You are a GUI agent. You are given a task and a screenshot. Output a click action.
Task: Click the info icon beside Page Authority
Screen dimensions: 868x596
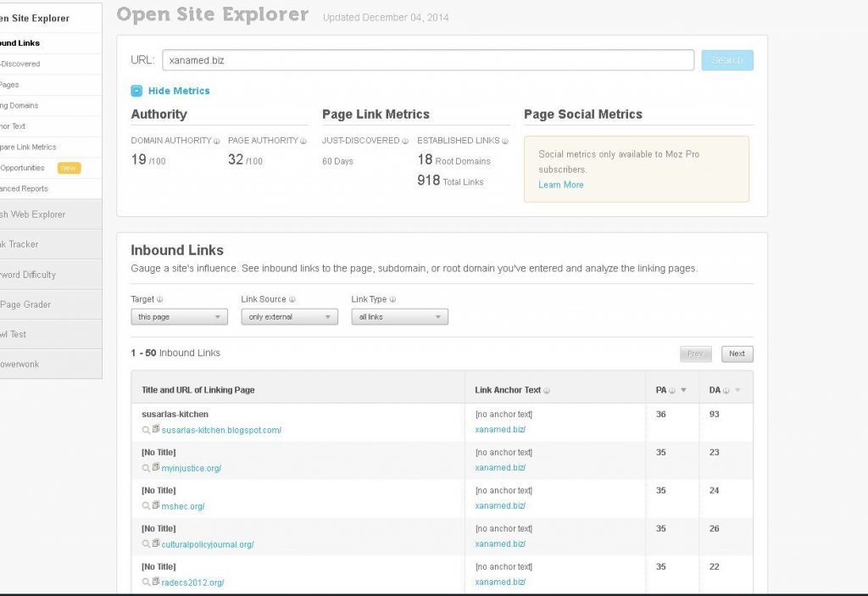tap(303, 142)
